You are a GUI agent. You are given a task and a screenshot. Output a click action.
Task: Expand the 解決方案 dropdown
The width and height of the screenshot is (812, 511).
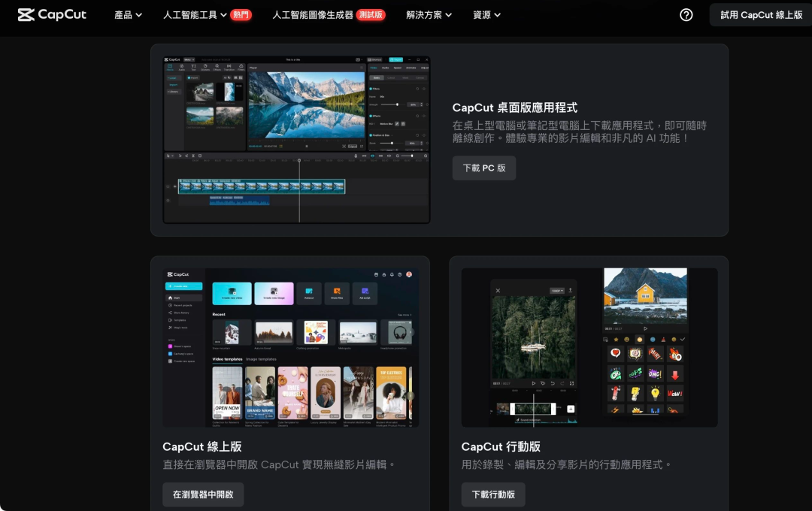click(x=428, y=14)
